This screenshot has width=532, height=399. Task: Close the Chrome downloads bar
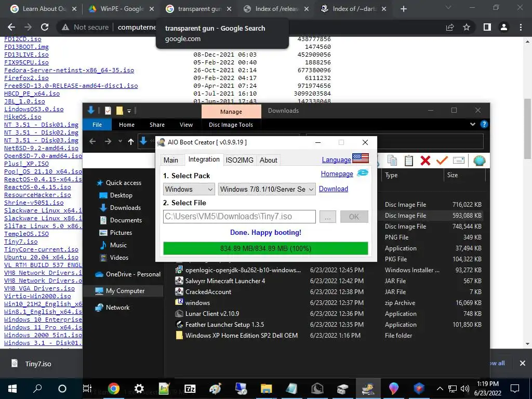pos(523,363)
